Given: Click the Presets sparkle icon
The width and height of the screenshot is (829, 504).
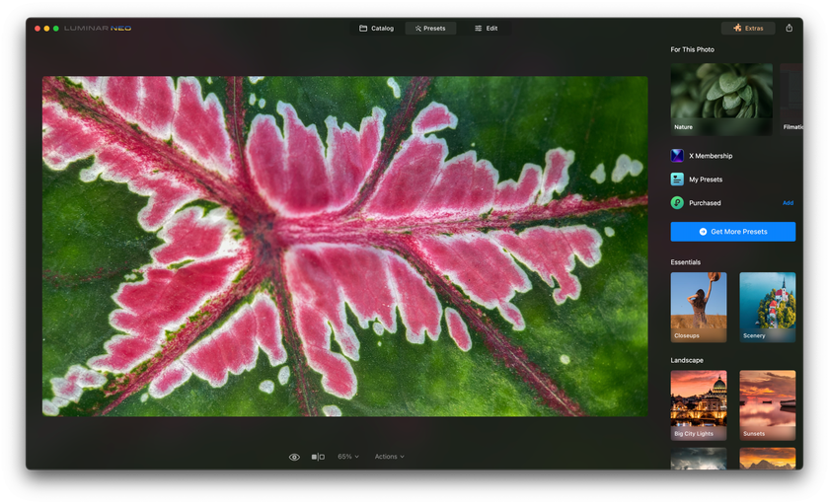Looking at the screenshot, I should point(417,29).
